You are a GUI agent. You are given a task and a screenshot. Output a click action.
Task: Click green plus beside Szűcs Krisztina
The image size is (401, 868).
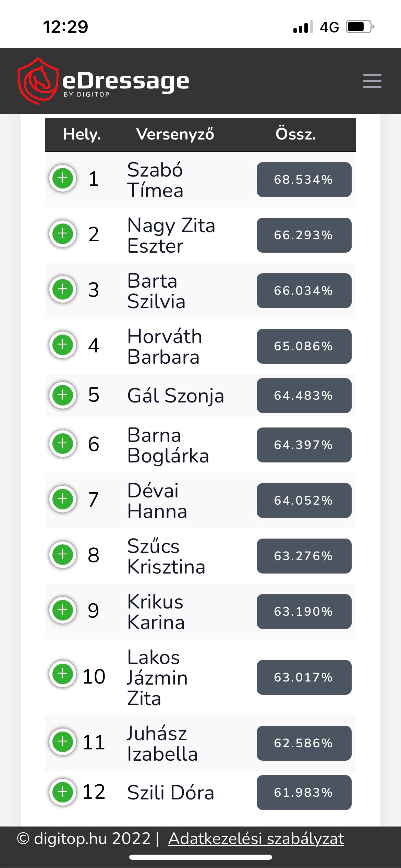[x=63, y=555]
